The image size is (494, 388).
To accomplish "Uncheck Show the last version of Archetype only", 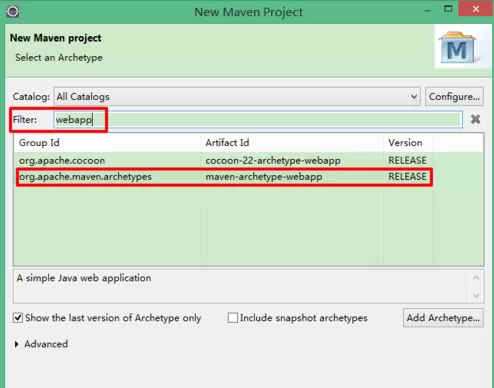I will coord(18,318).
